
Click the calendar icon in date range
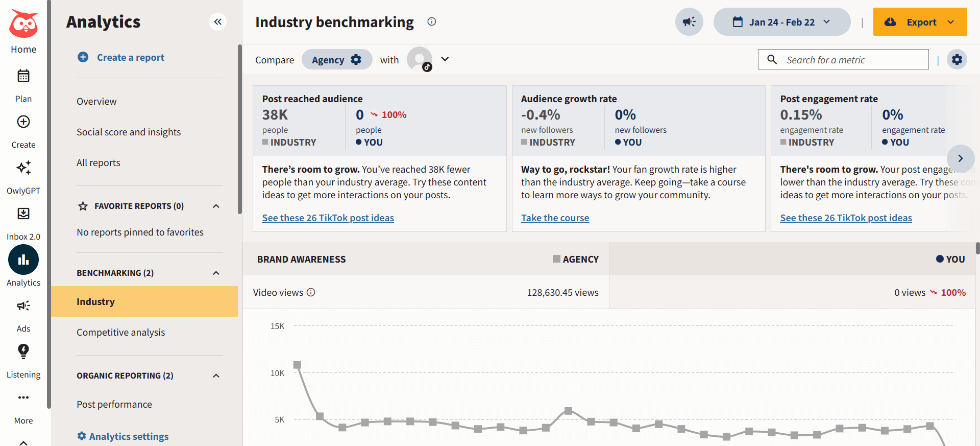click(738, 22)
